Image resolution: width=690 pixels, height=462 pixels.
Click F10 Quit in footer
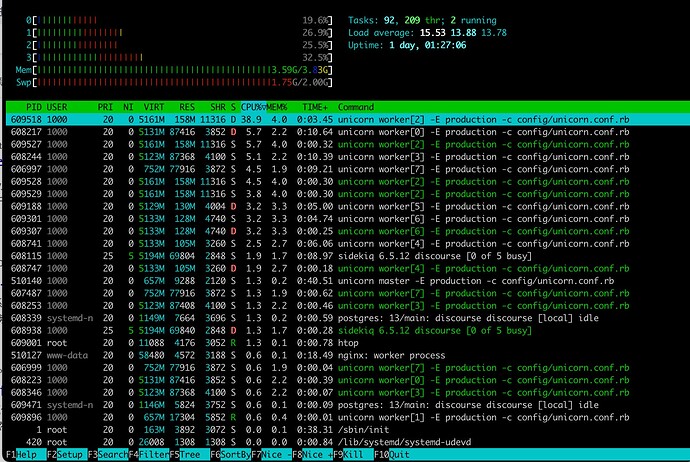tap(394, 455)
